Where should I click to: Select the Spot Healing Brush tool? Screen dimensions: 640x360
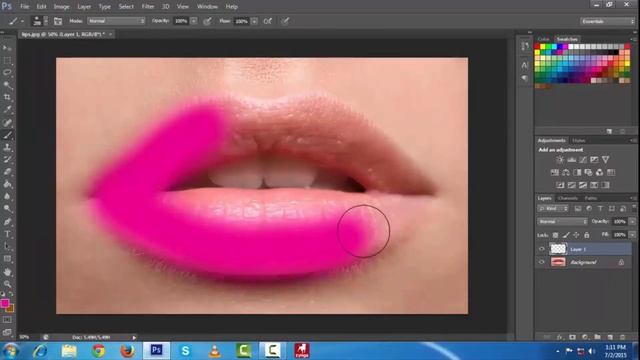[7, 122]
